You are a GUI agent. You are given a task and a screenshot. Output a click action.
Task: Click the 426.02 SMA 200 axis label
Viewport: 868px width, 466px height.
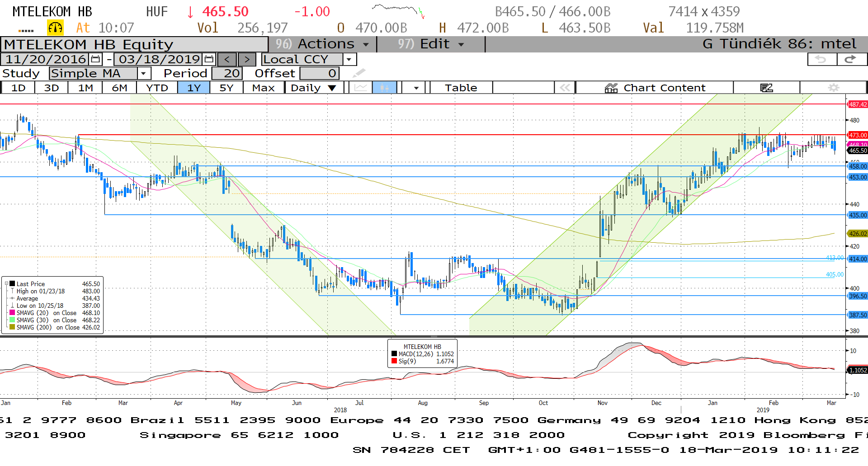click(x=858, y=234)
